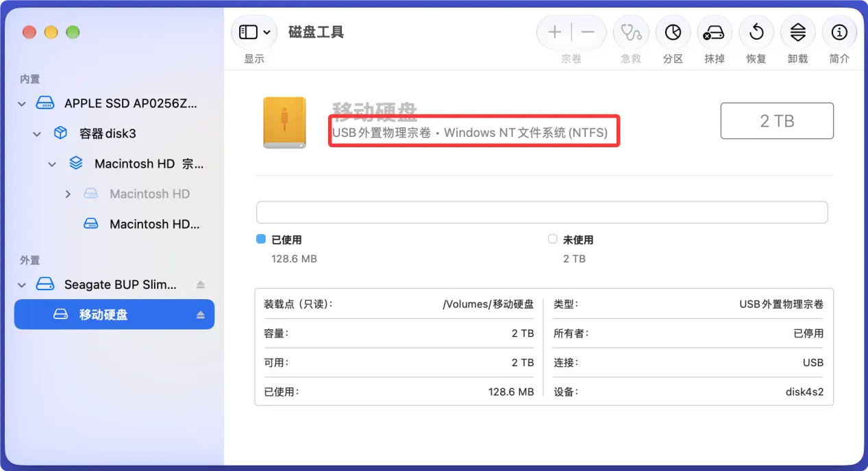The width and height of the screenshot is (868, 471).
Task: Click the Windows NT 文件系统 (NTFS) subtitle
Action: 526,133
